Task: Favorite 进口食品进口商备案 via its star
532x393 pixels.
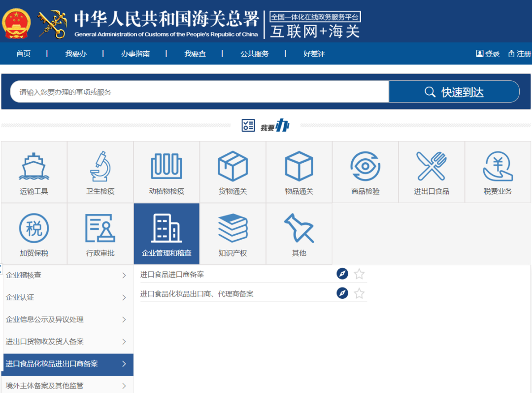Action: point(359,274)
